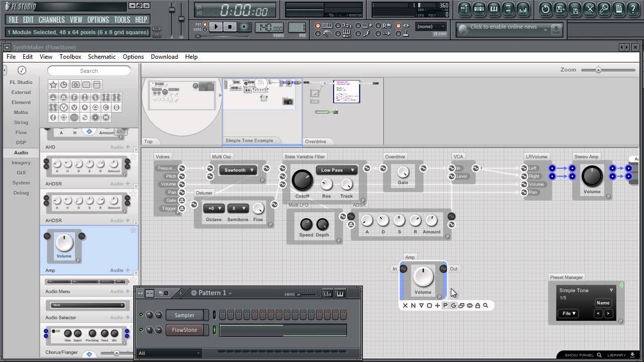Image resolution: width=644 pixels, height=362 pixels.
Task: Open the Toolbox menu in SynthMaker
Action: (70, 57)
